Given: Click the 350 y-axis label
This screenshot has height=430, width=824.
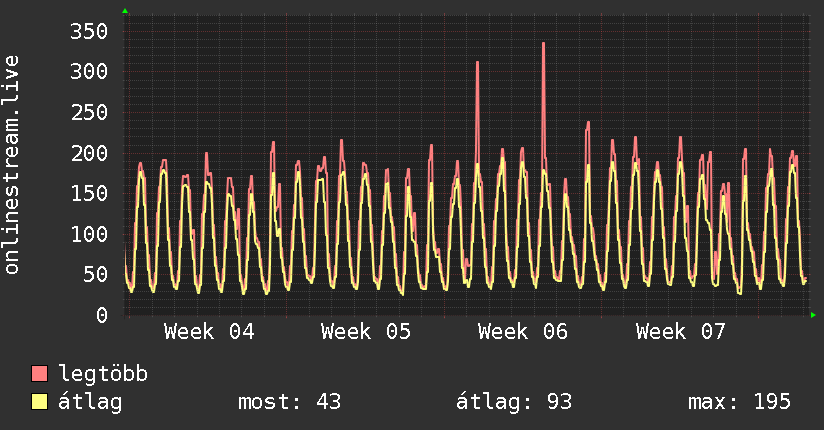Looking at the screenshot, I should click(x=89, y=32).
